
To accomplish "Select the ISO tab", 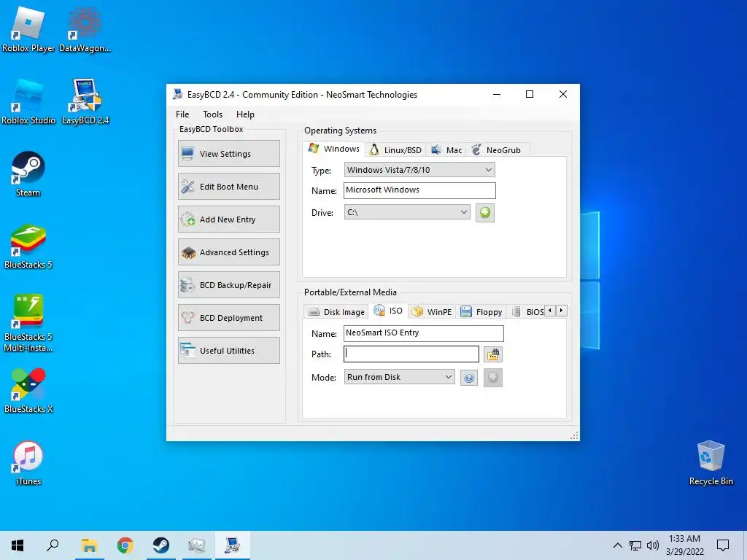I will pyautogui.click(x=388, y=311).
